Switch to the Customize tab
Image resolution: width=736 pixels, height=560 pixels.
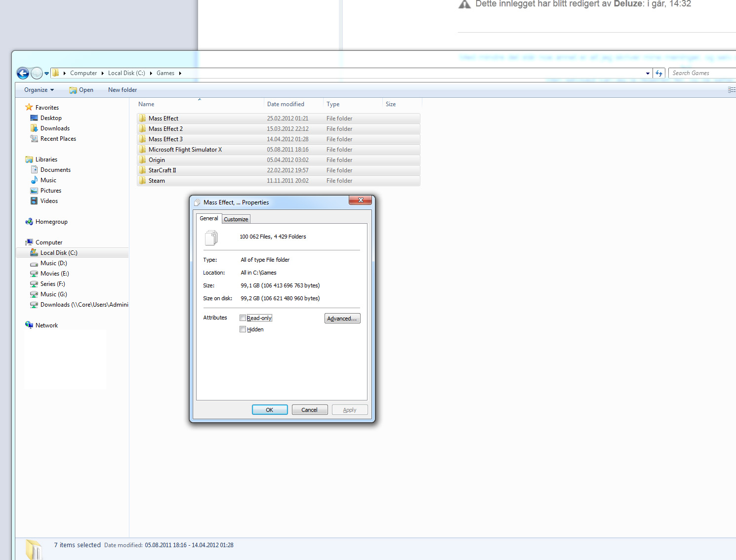coord(236,219)
